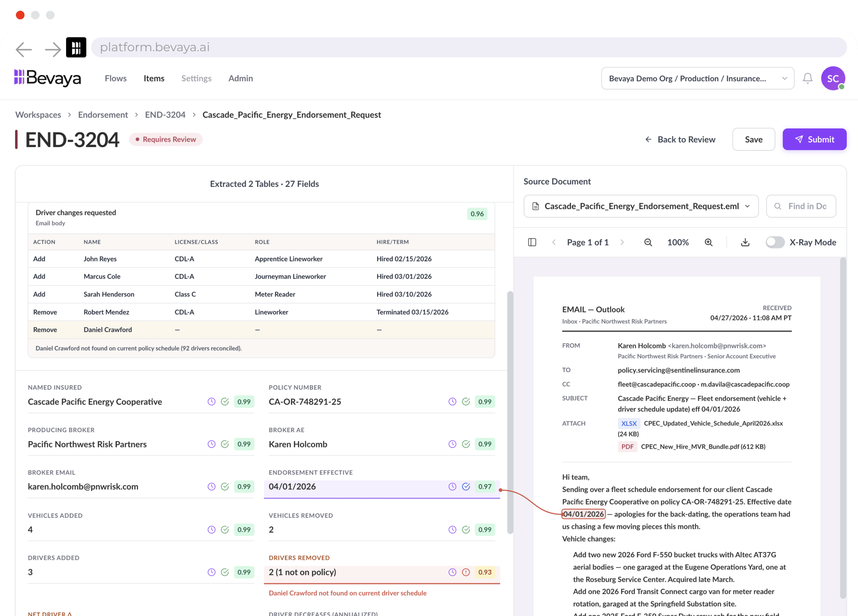This screenshot has height=616, width=858.
Task: Click the CPEC_Updated_Vehicle_Schedule_April2026.xlsx attachment
Action: click(x=700, y=428)
